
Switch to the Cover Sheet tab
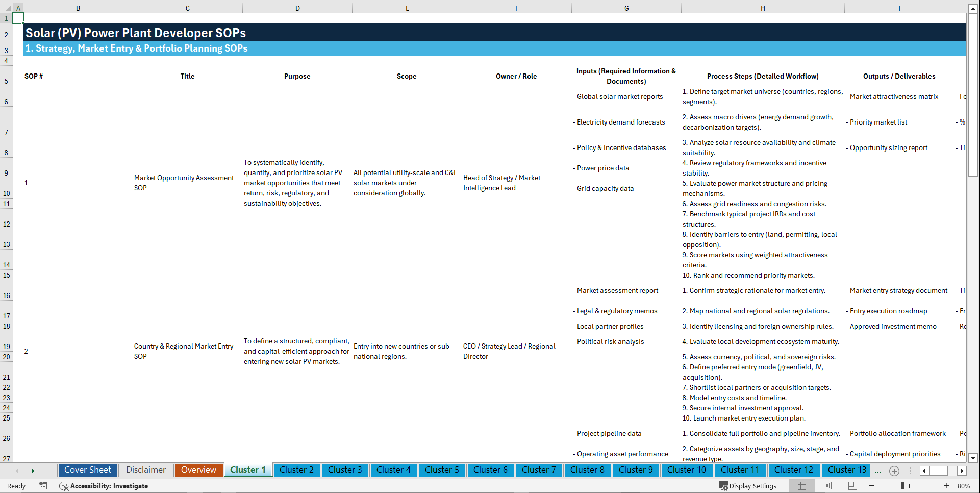[87, 470]
